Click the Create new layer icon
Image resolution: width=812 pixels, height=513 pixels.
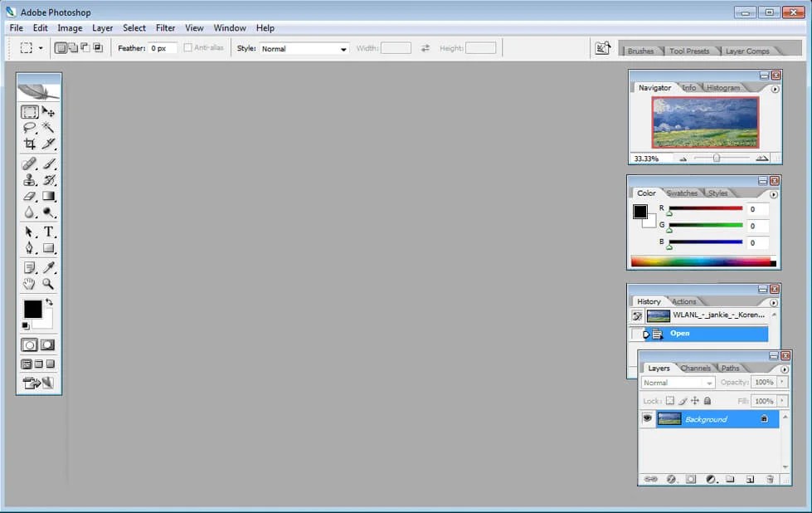point(750,478)
